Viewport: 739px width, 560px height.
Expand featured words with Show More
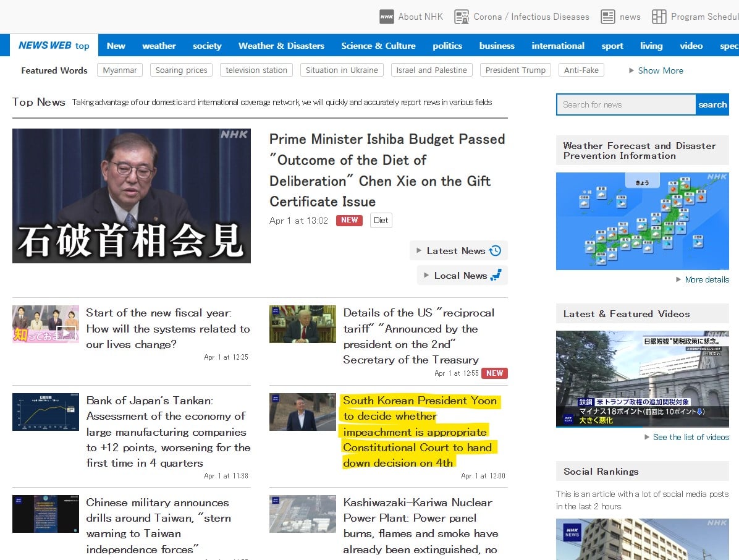(656, 70)
